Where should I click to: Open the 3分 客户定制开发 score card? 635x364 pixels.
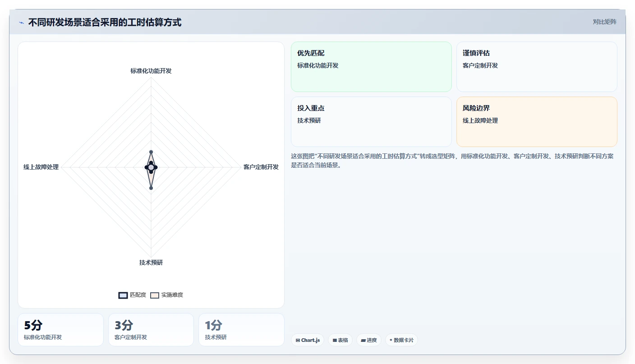[151, 330]
